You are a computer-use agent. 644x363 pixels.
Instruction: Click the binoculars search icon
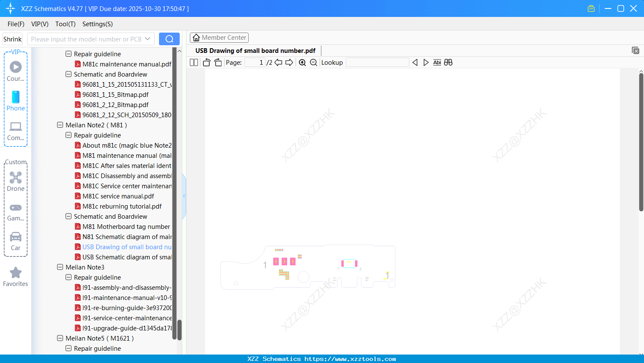pyautogui.click(x=448, y=62)
